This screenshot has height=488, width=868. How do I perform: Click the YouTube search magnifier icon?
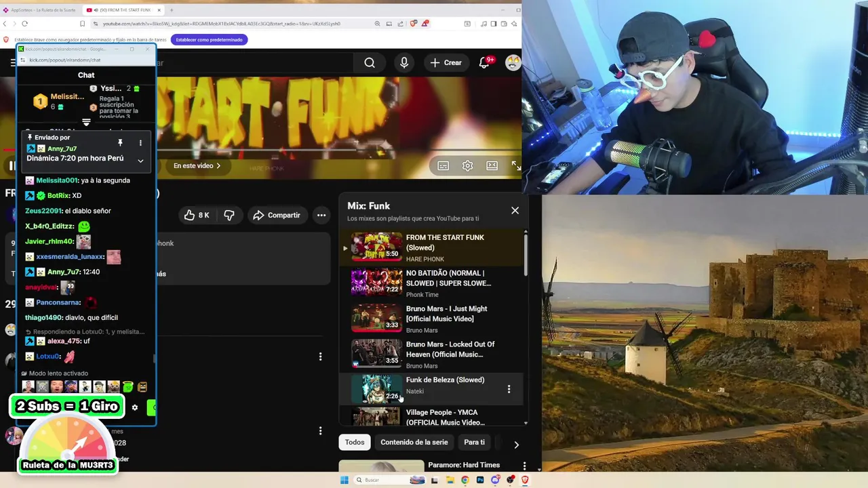(x=370, y=62)
